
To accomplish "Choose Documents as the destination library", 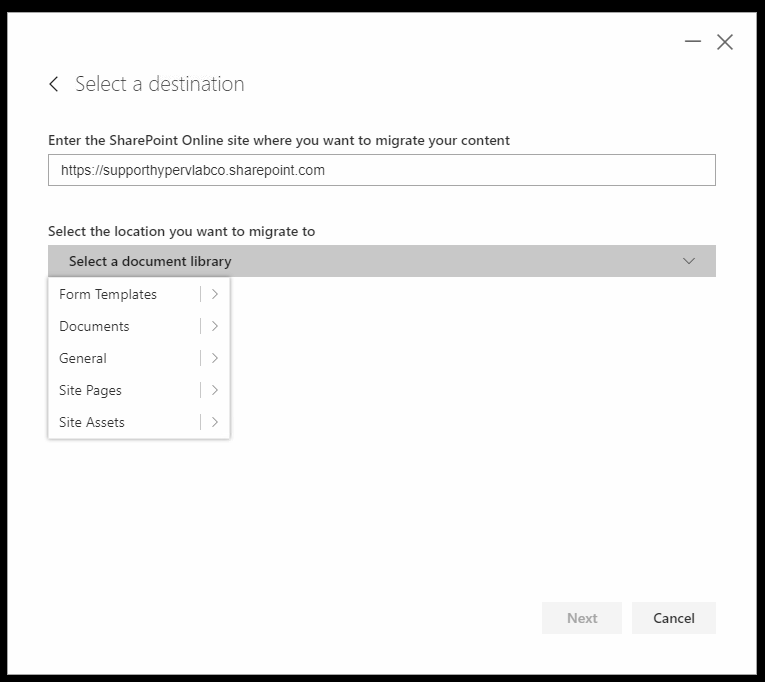I will click(x=94, y=326).
